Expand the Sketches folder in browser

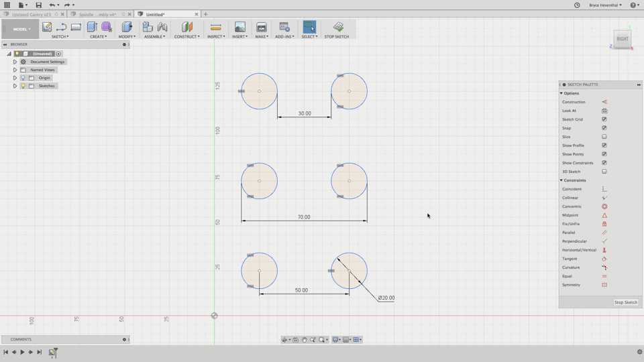tap(15, 86)
